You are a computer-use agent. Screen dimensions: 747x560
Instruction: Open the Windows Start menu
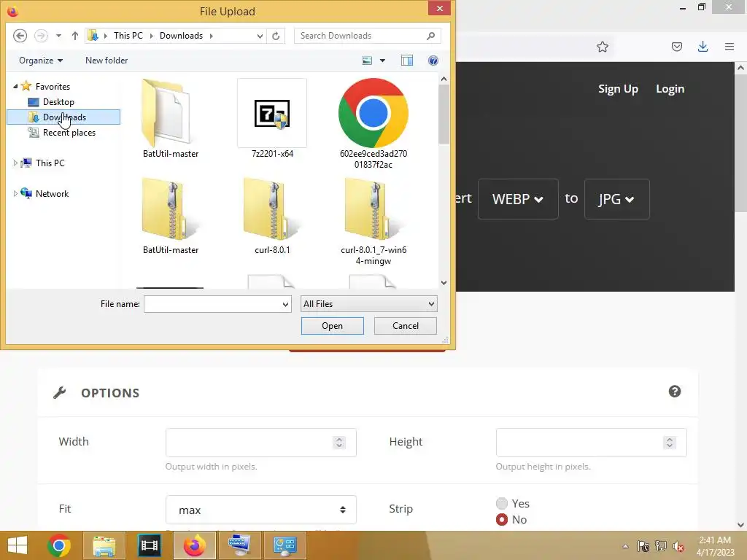coord(18,545)
